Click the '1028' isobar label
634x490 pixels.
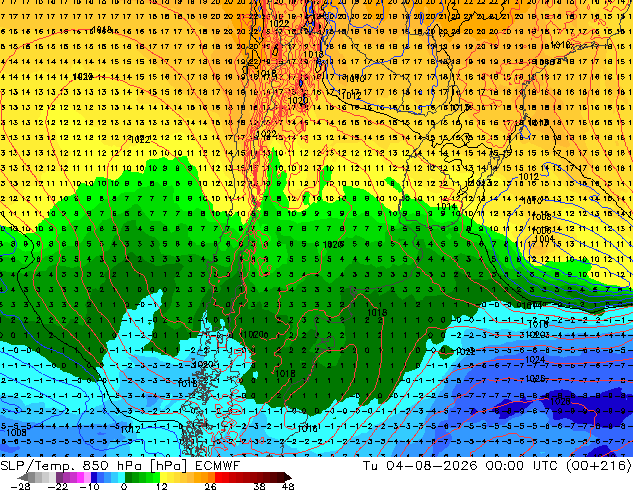[x=560, y=401]
